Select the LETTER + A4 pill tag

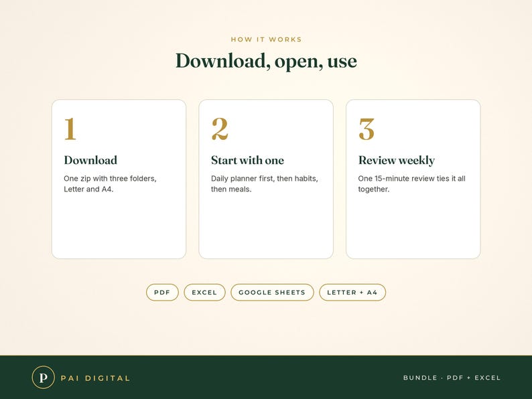pyautogui.click(x=352, y=292)
